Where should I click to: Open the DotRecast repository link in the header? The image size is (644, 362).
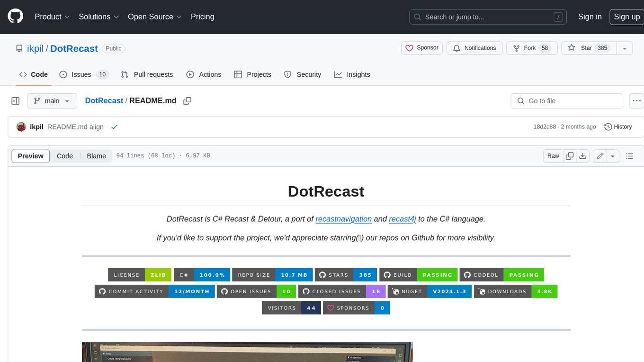[74, 48]
